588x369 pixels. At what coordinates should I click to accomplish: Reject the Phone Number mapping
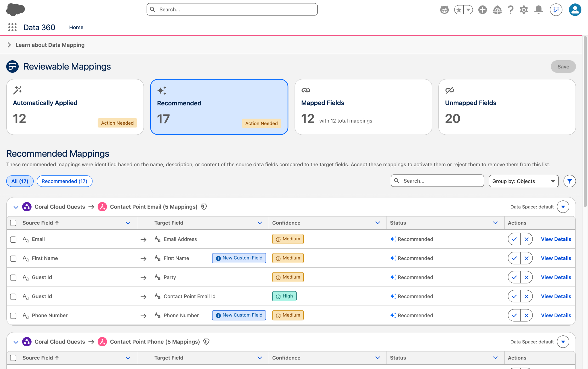tap(527, 315)
